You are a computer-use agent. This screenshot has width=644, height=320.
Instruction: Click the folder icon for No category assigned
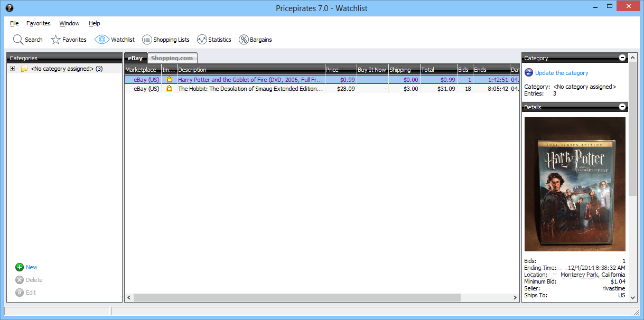pos(24,69)
